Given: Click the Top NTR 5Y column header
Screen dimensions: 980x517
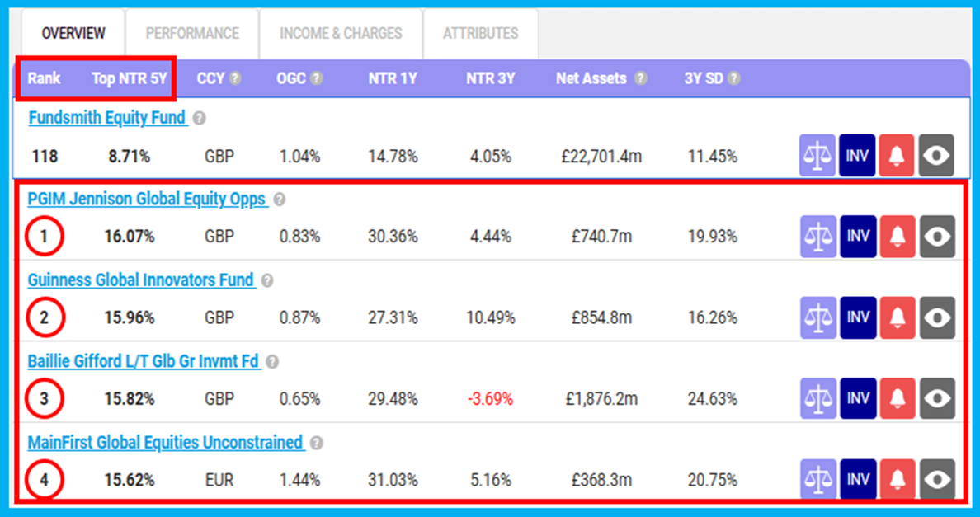Looking at the screenshot, I should point(129,78).
